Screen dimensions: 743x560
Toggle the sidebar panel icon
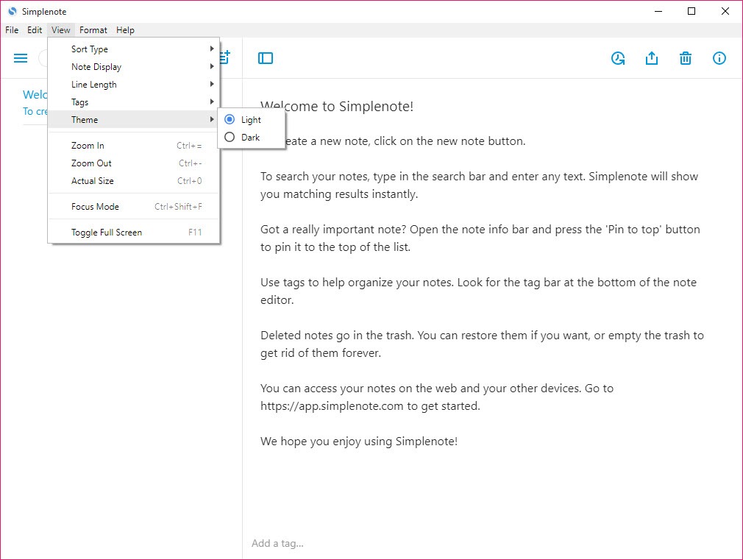[x=266, y=58]
